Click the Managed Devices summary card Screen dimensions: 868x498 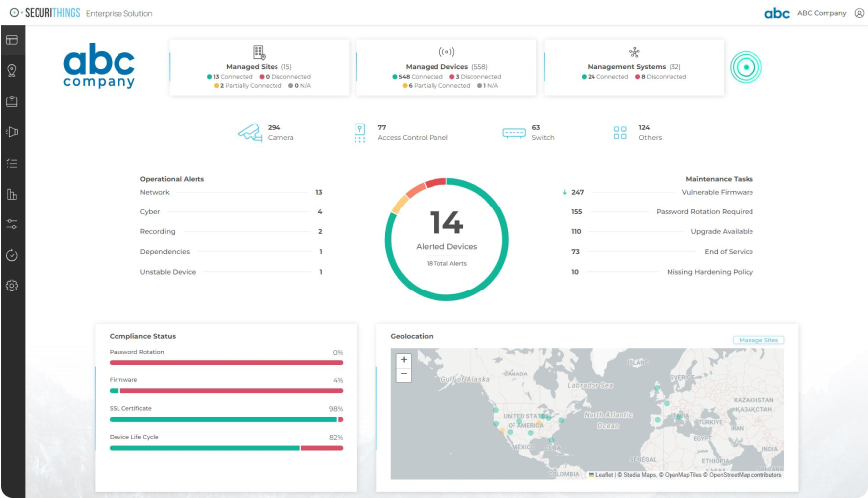click(x=446, y=67)
